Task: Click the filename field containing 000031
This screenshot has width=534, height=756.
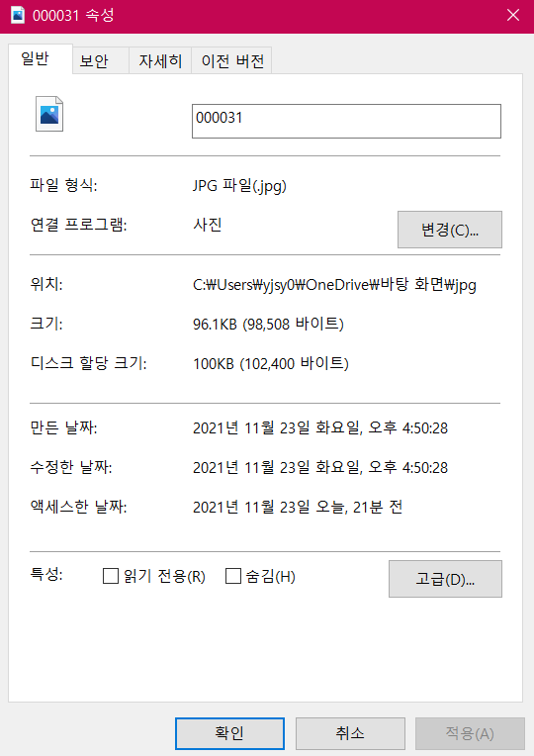Action: (346, 121)
